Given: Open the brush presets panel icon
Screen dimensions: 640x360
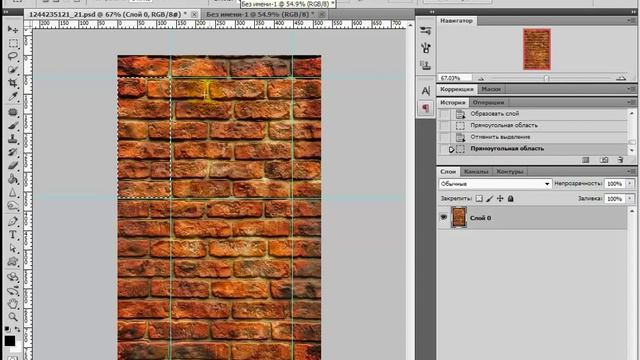Looking at the screenshot, I should (426, 48).
